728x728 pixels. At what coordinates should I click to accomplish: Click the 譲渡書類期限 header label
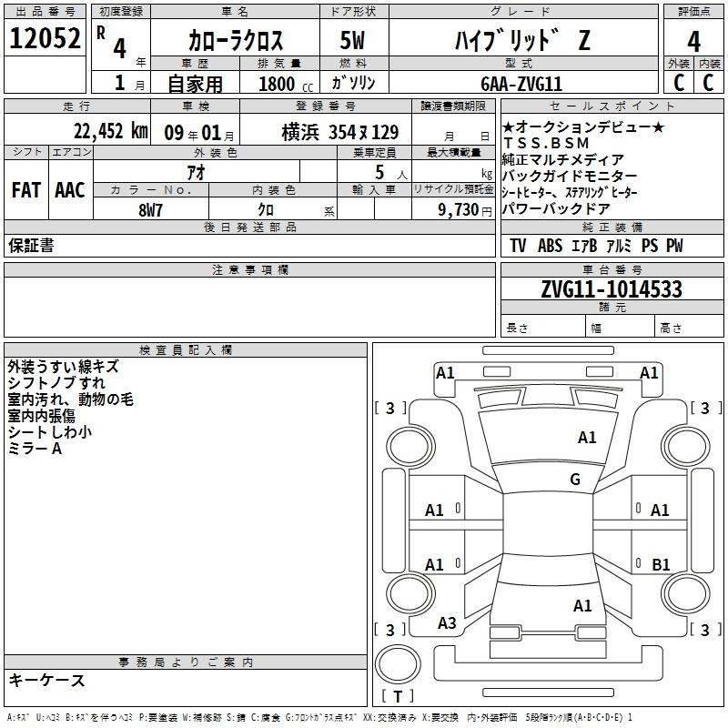453,106
